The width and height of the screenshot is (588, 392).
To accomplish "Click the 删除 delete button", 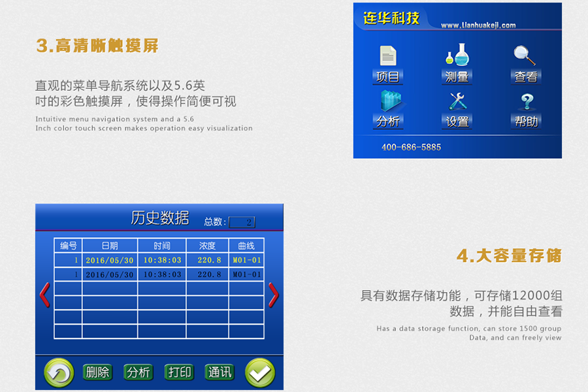I will click(x=97, y=372).
